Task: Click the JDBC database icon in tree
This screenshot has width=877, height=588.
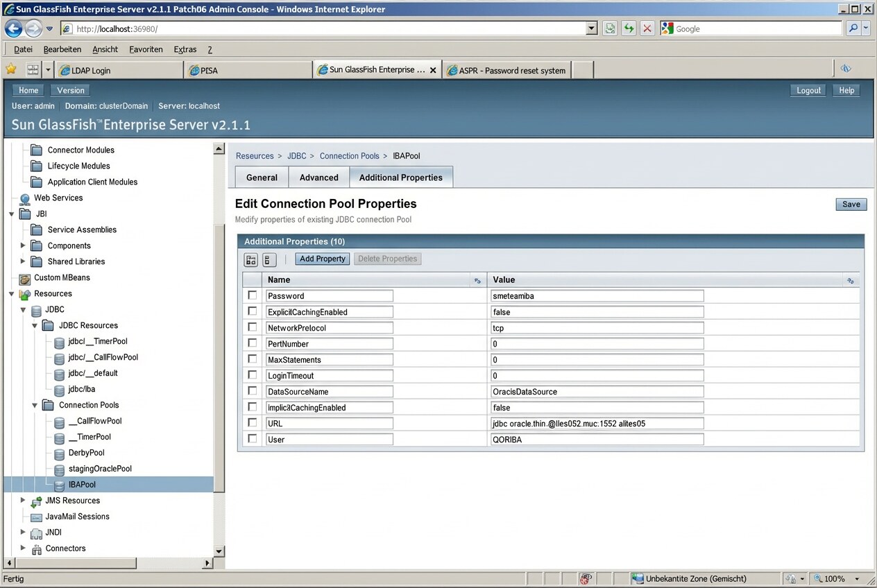Action: point(36,310)
